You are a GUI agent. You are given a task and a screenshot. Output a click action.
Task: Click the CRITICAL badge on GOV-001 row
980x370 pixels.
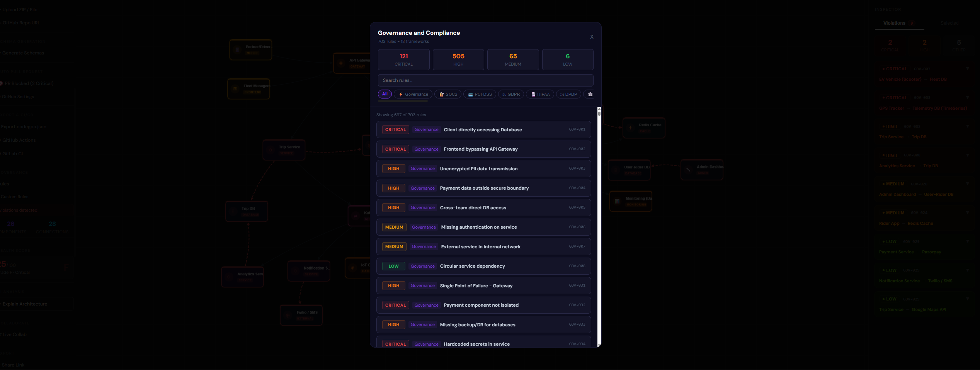click(395, 130)
